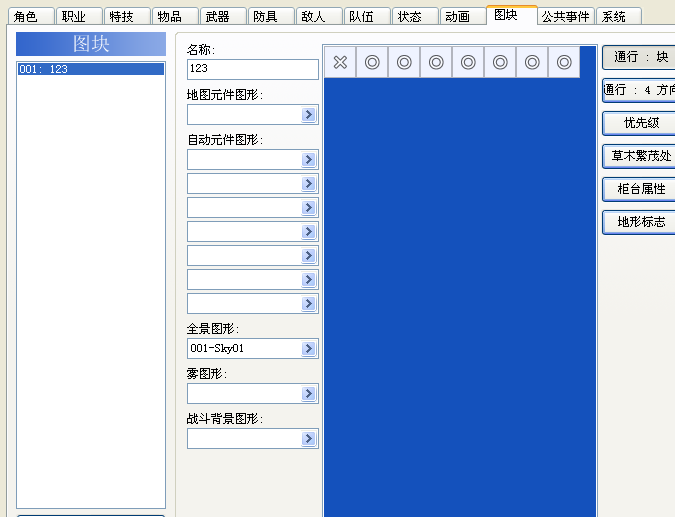Open the sixth 自动元件图形 chooser arrow
The image size is (675, 517).
(x=308, y=280)
